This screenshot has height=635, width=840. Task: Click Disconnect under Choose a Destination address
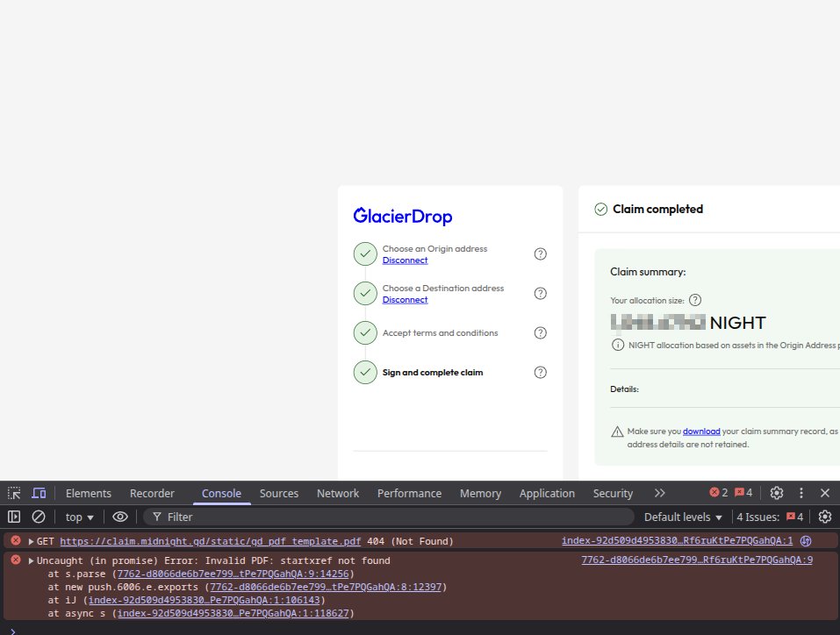click(405, 300)
